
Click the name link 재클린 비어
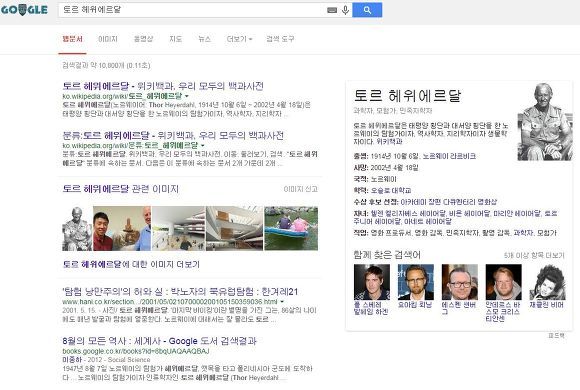coord(546,305)
